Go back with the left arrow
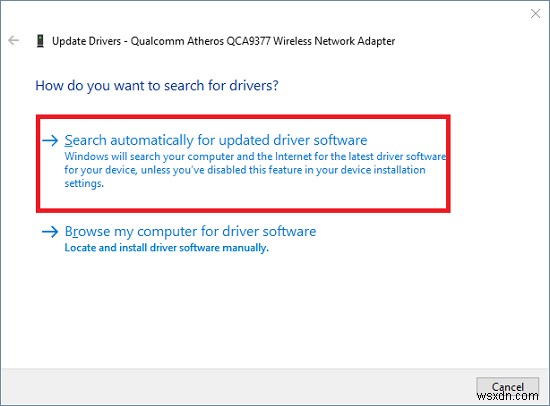The image size is (550, 406). (13, 40)
